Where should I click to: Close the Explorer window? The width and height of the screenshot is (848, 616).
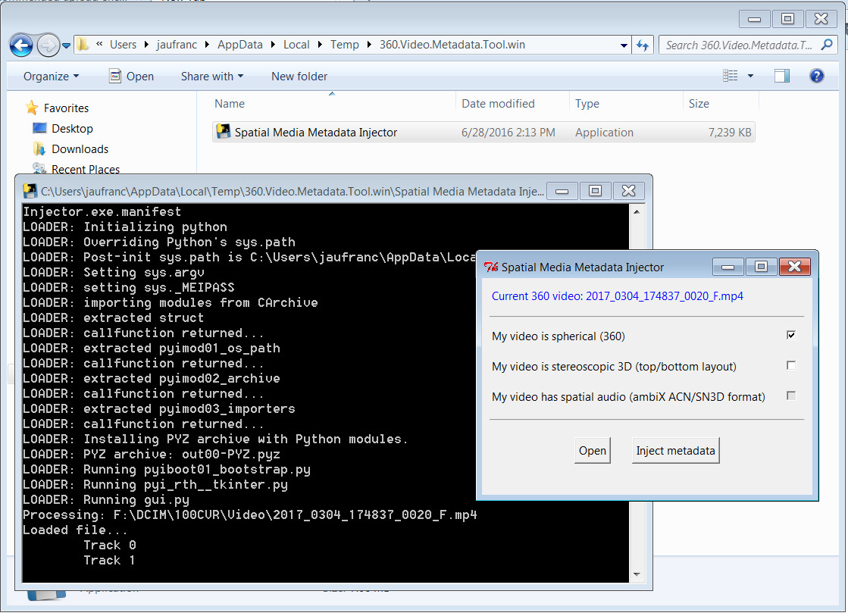tap(821, 19)
